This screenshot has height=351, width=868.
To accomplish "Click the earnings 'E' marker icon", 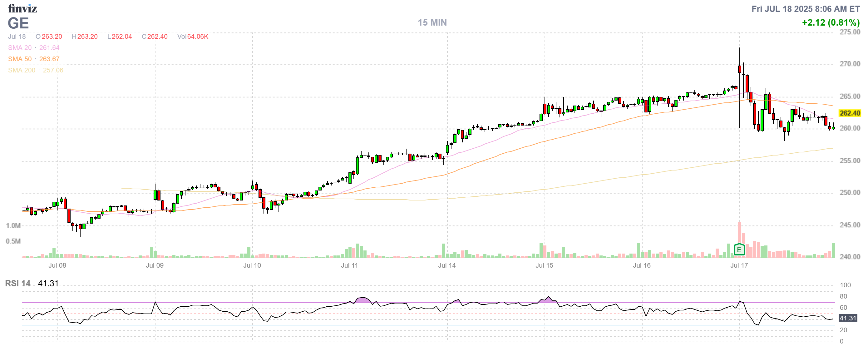I will click(739, 250).
